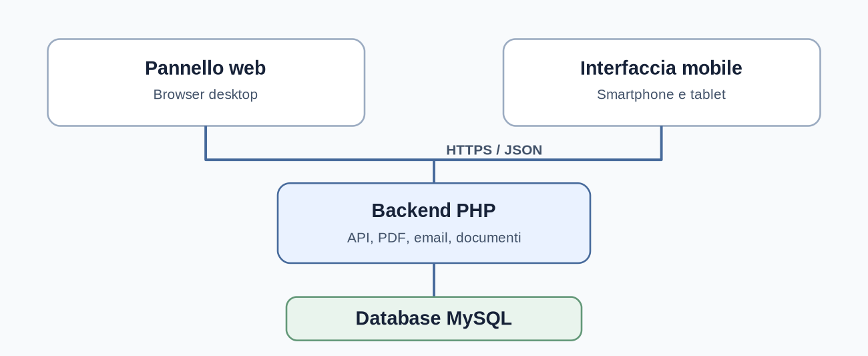
Task: Click the Backend PHP box
Action: 434,223
